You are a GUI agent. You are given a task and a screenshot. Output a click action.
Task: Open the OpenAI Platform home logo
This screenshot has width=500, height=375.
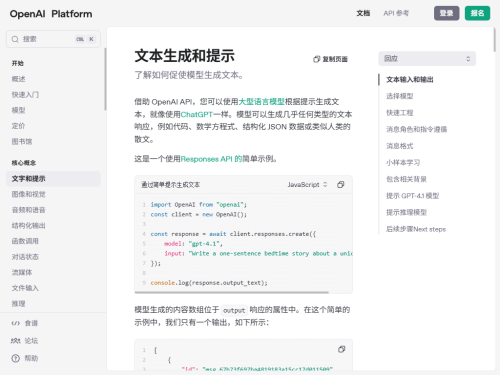[x=51, y=14]
